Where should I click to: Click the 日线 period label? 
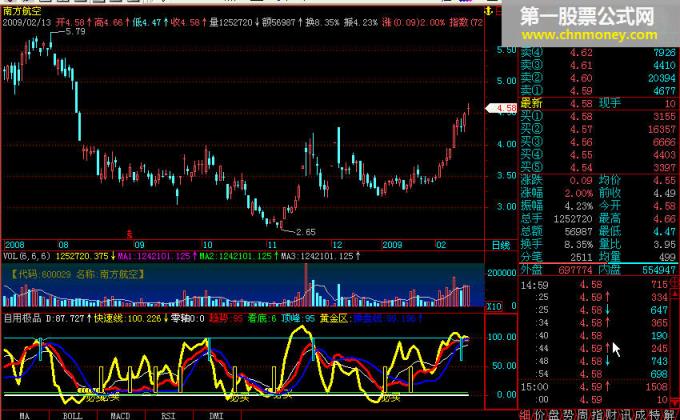pos(501,245)
